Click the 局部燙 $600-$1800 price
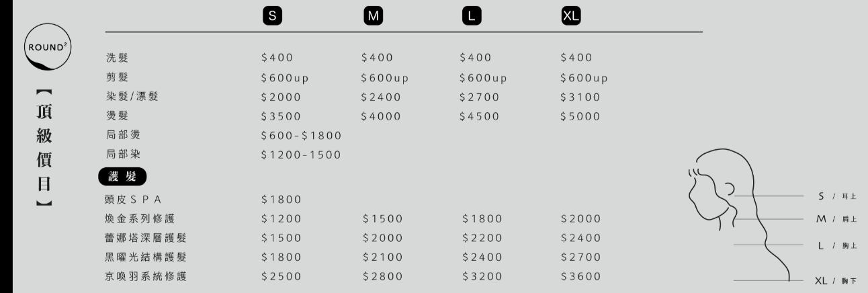The height and width of the screenshot is (293, 868). tap(301, 136)
